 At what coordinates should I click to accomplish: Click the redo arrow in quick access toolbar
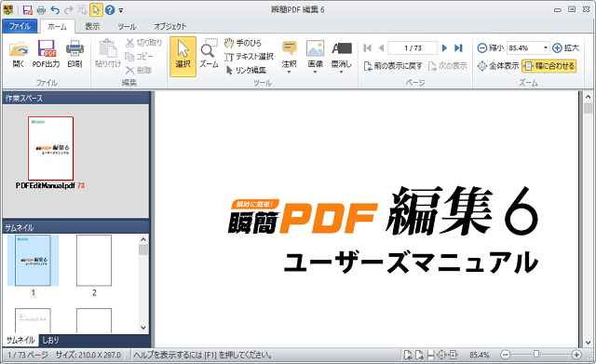(x=68, y=10)
